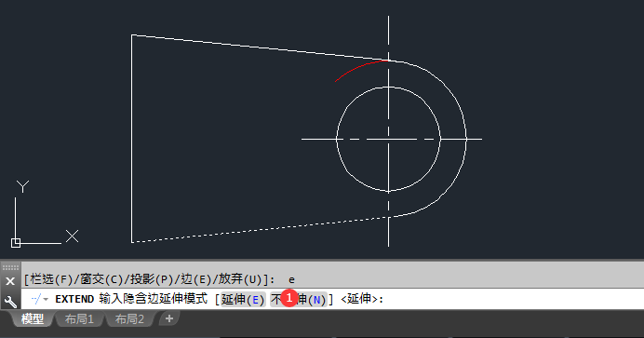Image resolution: width=644 pixels, height=338 pixels.
Task: Select the left vertical line of the shape
Action: point(131,140)
